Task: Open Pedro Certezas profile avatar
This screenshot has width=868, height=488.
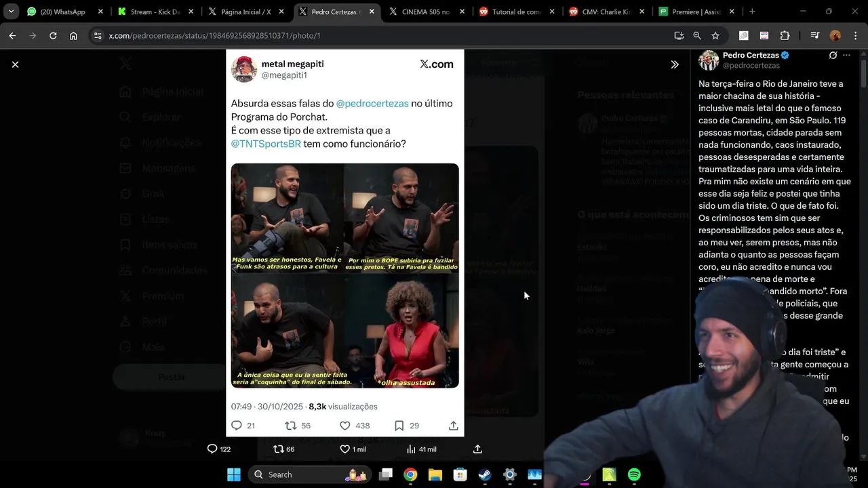Action: tap(709, 60)
